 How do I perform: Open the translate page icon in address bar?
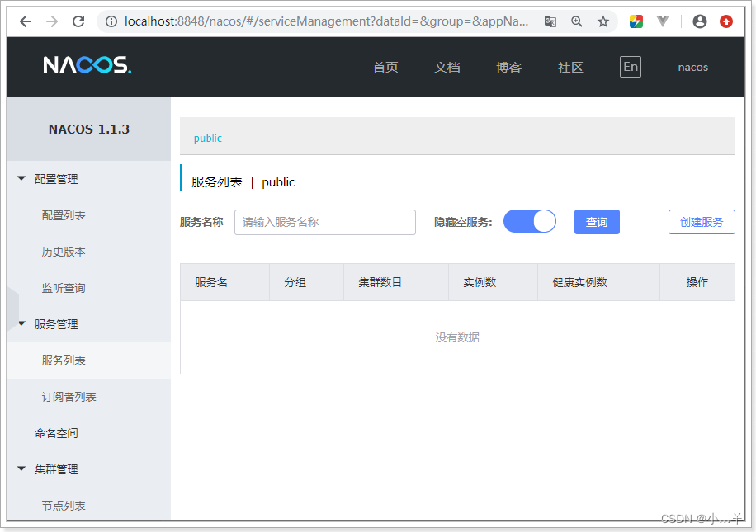pyautogui.click(x=550, y=21)
